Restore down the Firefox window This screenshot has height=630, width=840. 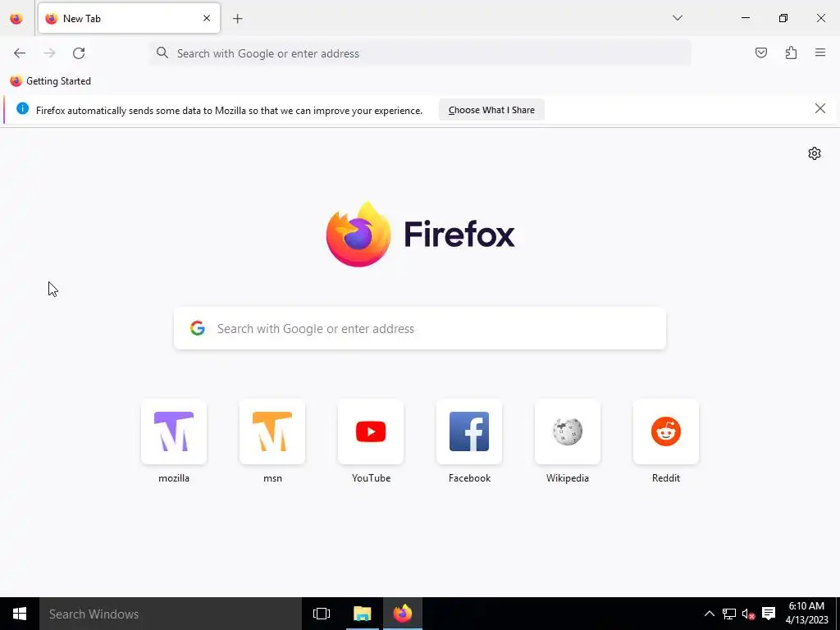(x=783, y=18)
